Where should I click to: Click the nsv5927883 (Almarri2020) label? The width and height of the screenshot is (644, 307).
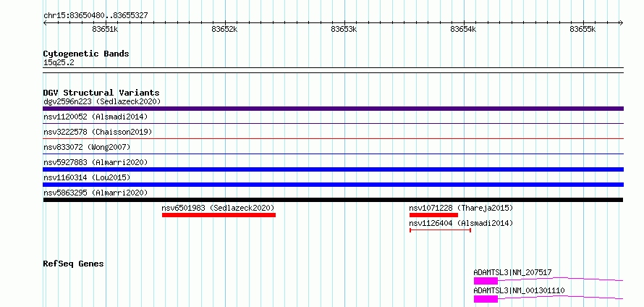(96, 162)
